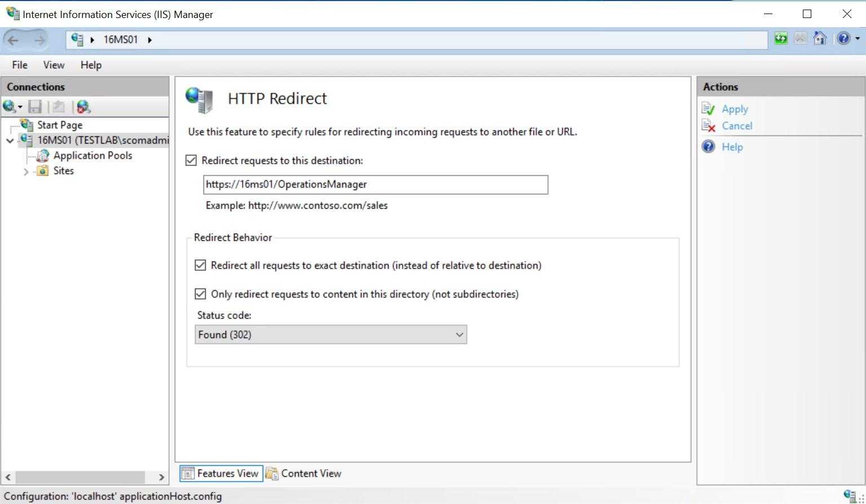Click the Forward navigation arrow
Viewport: 866px width, 504px height.
39,40
